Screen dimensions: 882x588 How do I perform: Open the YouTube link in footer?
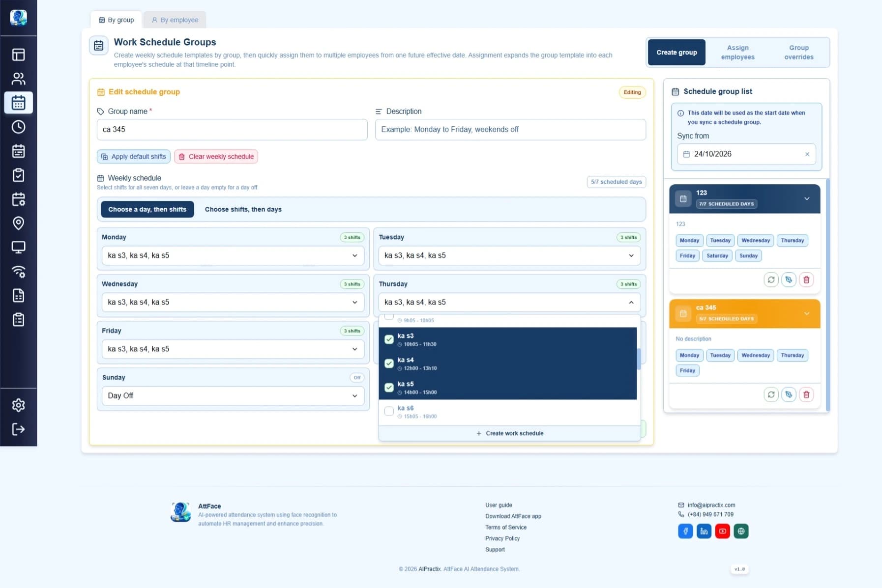click(x=722, y=531)
